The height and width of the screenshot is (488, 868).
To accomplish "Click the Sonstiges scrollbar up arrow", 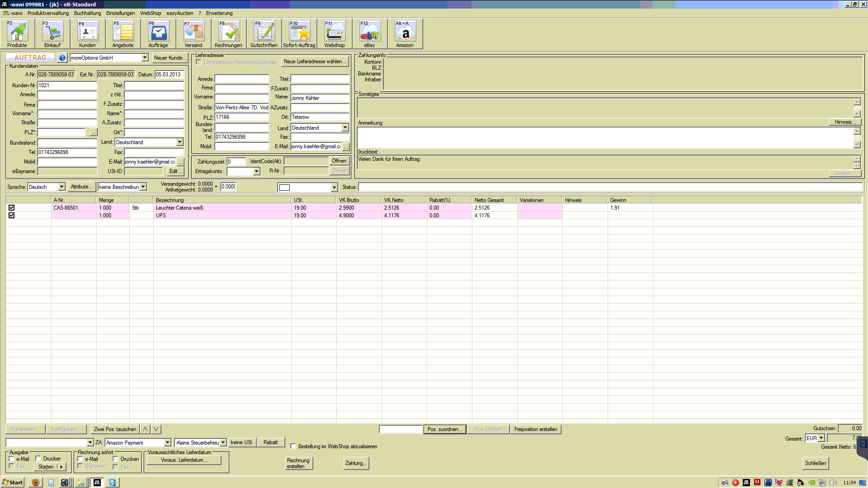I will tap(857, 102).
